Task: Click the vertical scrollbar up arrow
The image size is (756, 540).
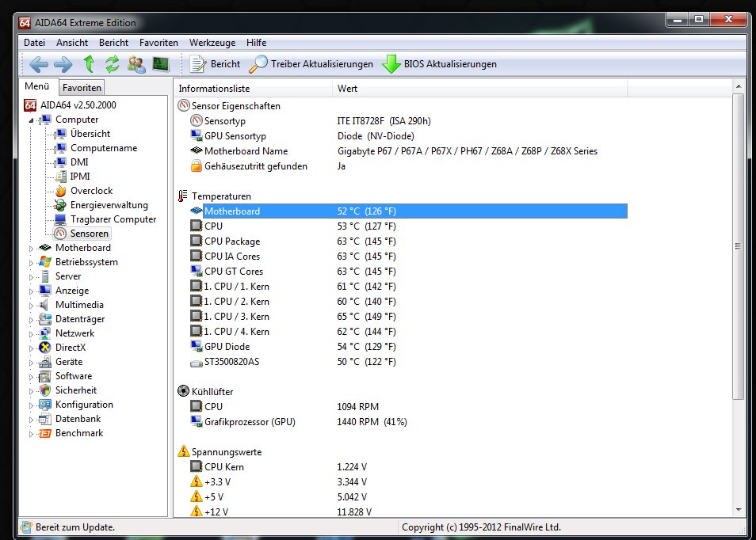Action: point(739,87)
